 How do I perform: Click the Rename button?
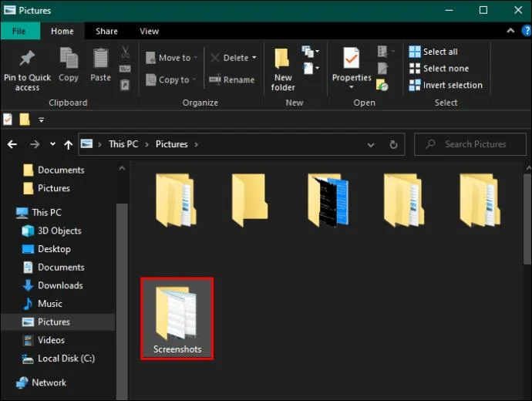(x=232, y=79)
